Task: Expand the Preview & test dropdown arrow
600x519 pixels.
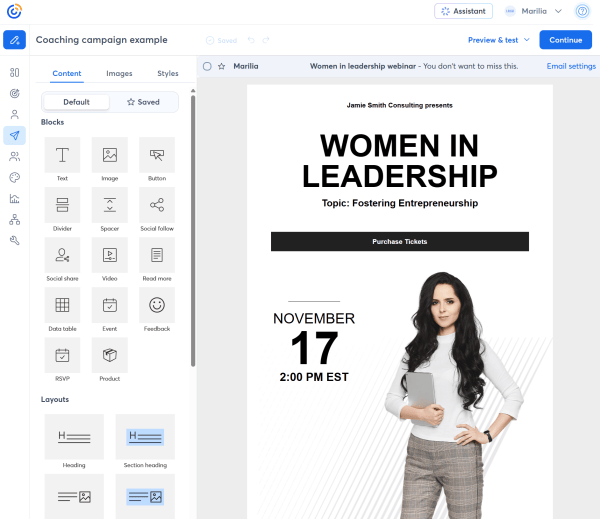Action: 527,40
